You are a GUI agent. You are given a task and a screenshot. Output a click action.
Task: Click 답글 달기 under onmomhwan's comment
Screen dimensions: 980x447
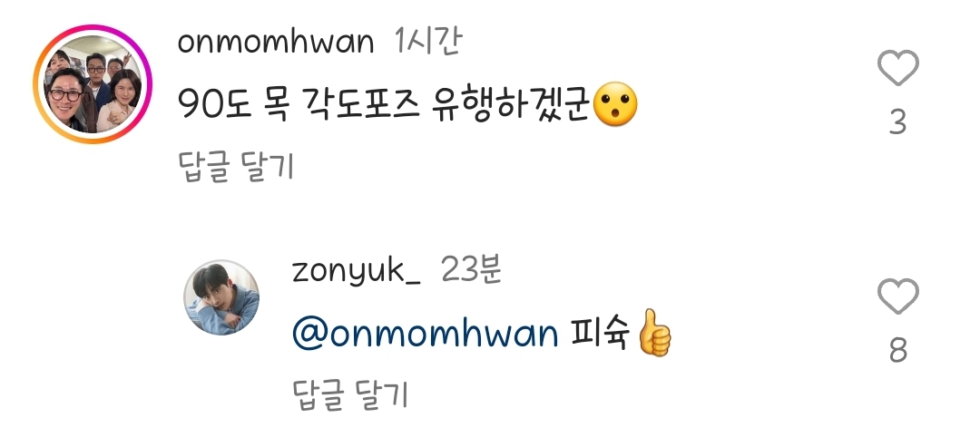click(236, 167)
